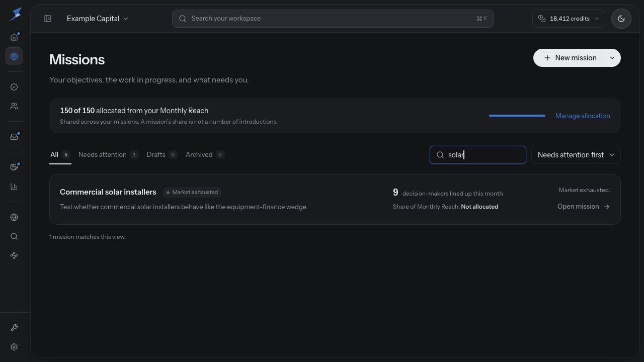This screenshot has height=362, width=644.
Task: Switch to the All tab
Action: click(x=60, y=155)
